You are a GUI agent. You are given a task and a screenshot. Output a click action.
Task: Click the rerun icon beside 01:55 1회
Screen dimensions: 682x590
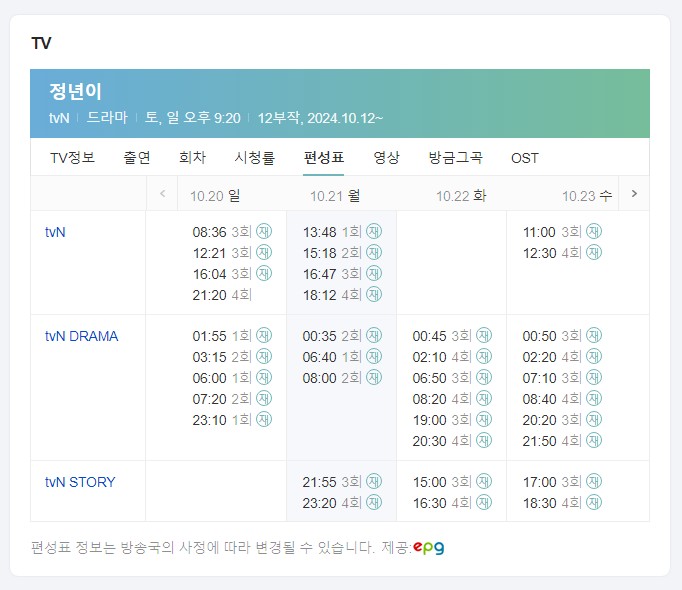(x=264, y=335)
